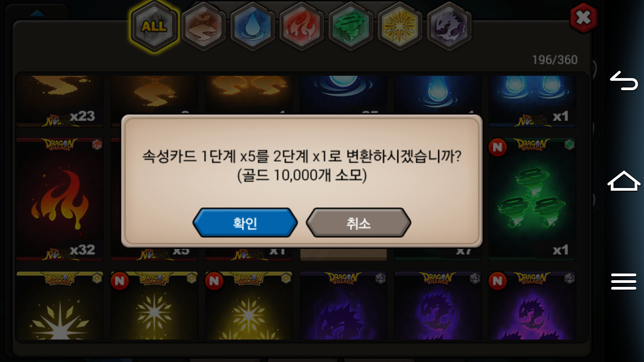Cancel conversion with gray 취소 button

pyautogui.click(x=358, y=223)
